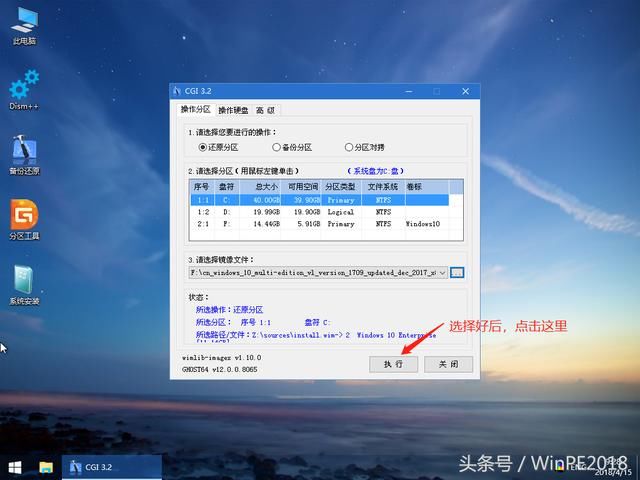Click the 总大小 column header
Image resolution: width=640 pixels, height=480 pixels.
(260, 187)
